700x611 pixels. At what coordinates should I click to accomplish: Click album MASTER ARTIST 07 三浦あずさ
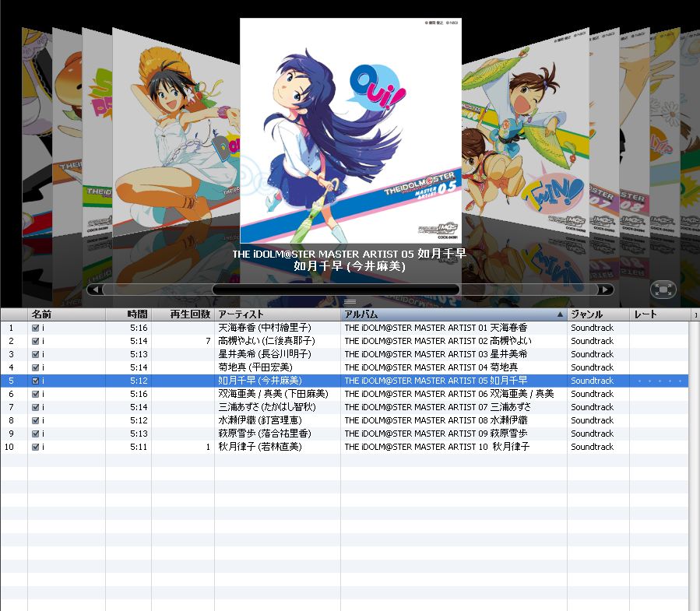[x=438, y=407]
